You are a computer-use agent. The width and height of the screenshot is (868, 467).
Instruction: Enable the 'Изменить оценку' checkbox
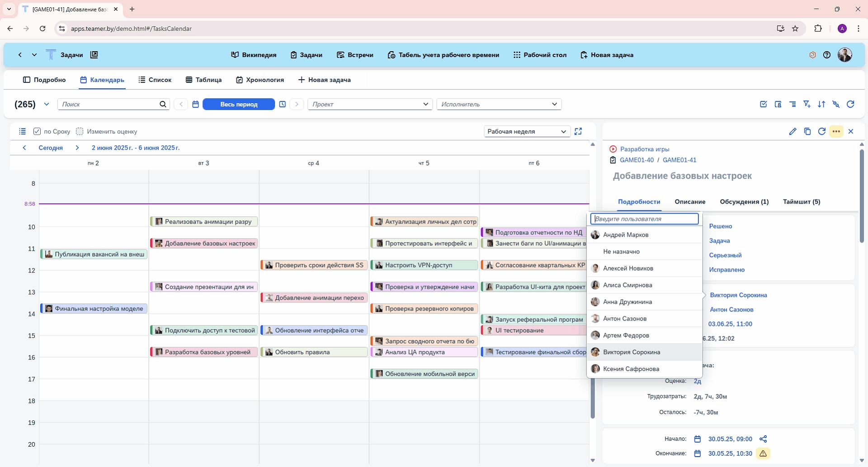tap(80, 132)
